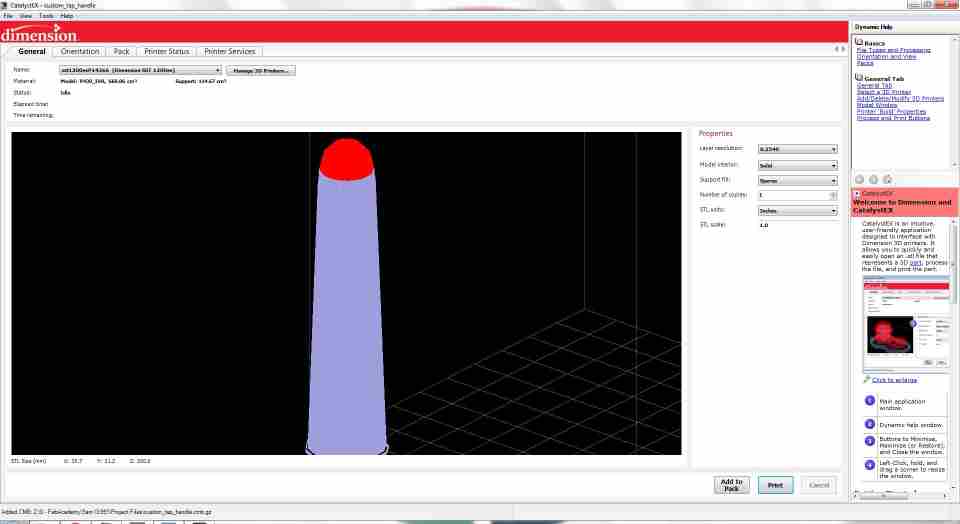The height and width of the screenshot is (524, 960).
Task: Click callout number 2 Dynamic help window
Action: (x=869, y=424)
